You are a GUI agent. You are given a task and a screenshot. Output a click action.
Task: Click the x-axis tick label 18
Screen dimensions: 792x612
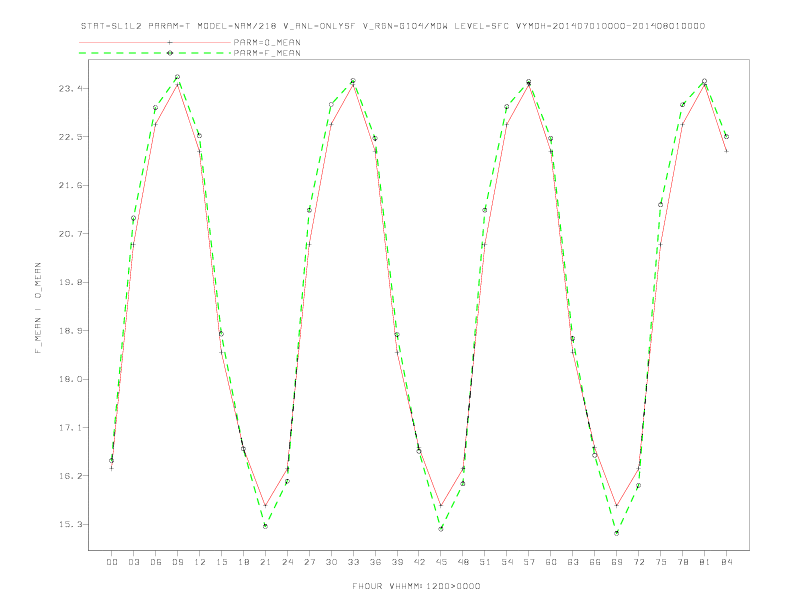pyautogui.click(x=243, y=562)
